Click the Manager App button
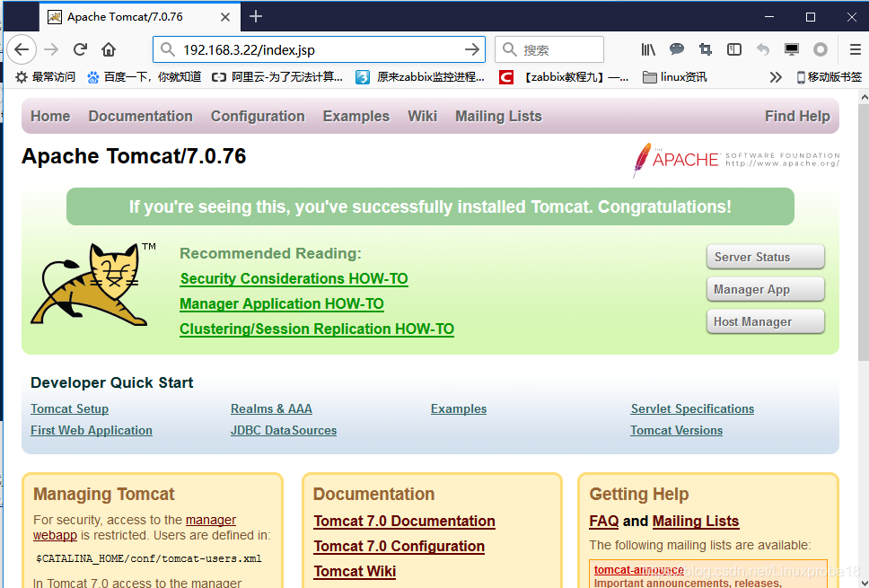869x588 pixels. pos(766,289)
